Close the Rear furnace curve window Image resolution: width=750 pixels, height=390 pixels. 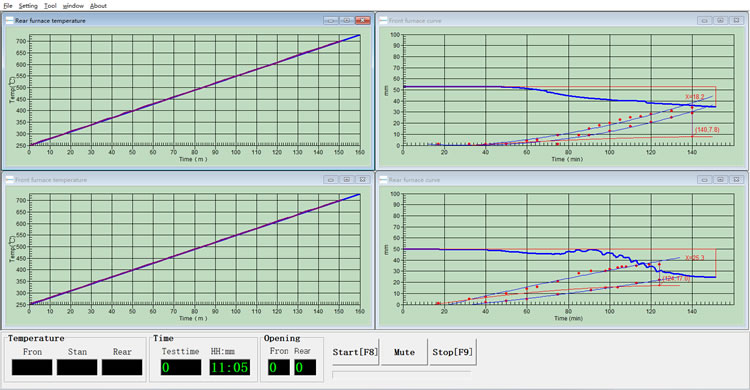(x=737, y=179)
